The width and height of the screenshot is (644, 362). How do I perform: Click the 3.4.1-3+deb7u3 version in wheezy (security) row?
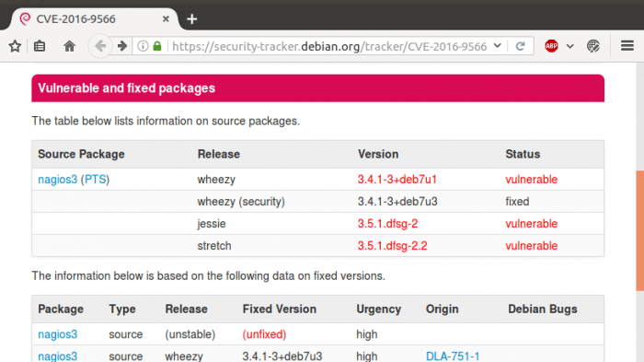coord(397,202)
